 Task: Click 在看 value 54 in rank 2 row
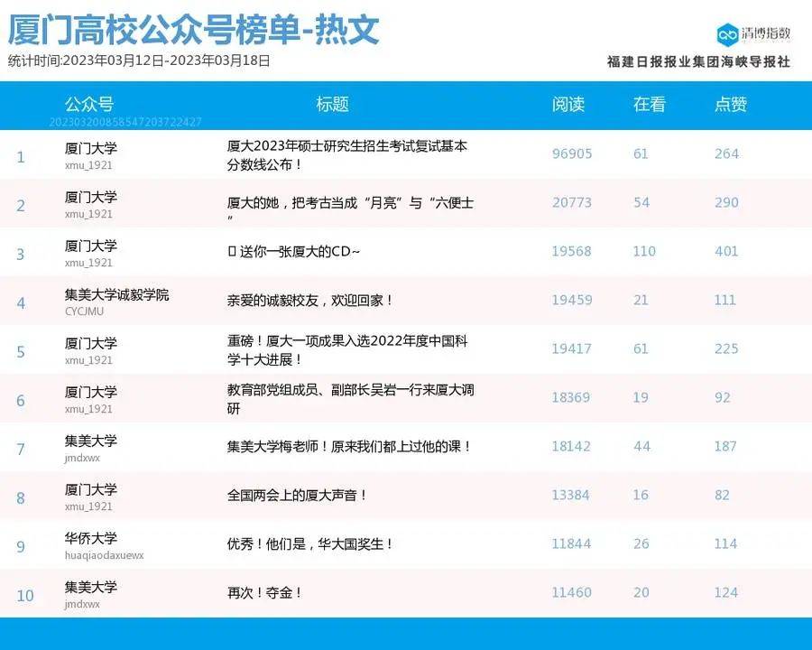pyautogui.click(x=641, y=202)
